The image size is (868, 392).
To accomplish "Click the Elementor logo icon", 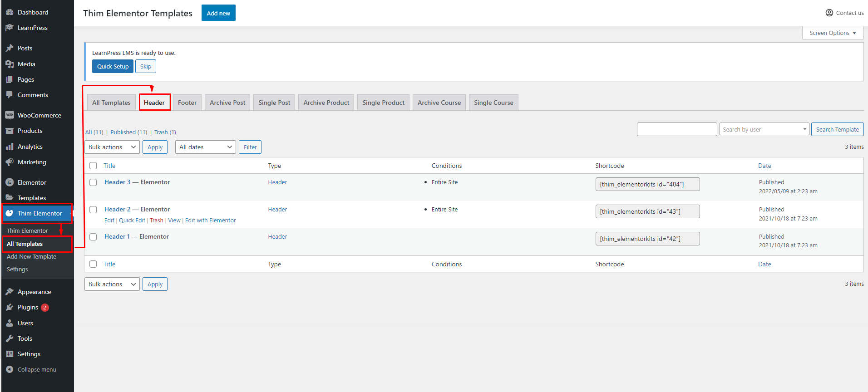I will [10, 182].
